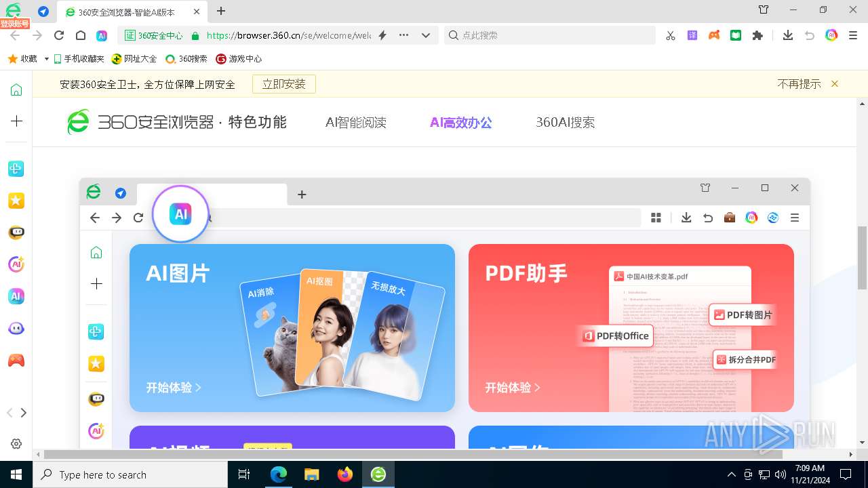Close the install notice bar
The height and width of the screenshot is (488, 868).
[835, 84]
